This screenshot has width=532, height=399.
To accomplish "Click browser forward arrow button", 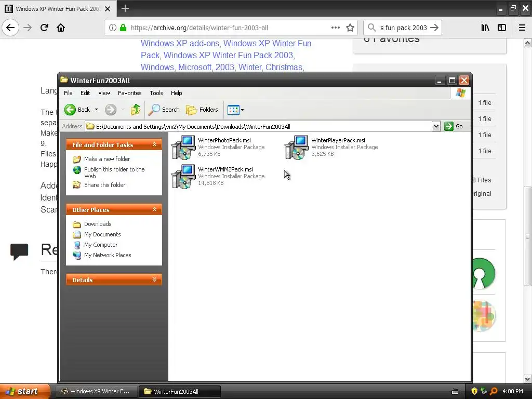I will [x=28, y=28].
